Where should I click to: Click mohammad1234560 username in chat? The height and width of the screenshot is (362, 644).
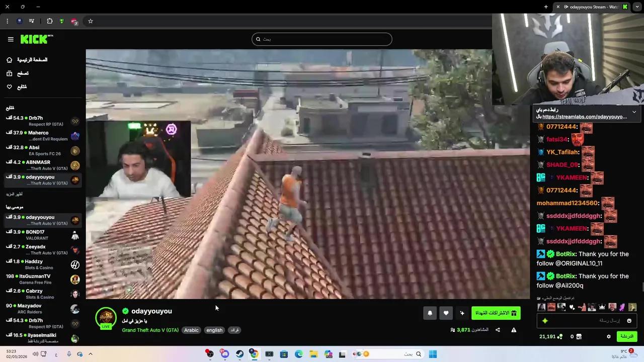pos(568,203)
